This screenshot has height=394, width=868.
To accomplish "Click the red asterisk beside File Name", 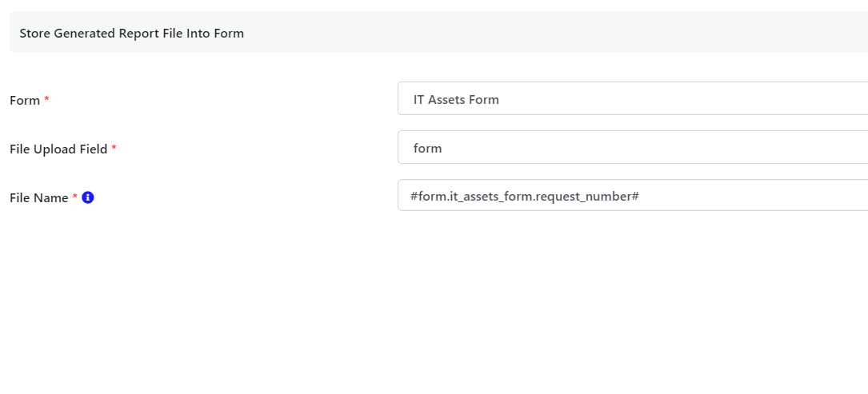I will (x=74, y=197).
